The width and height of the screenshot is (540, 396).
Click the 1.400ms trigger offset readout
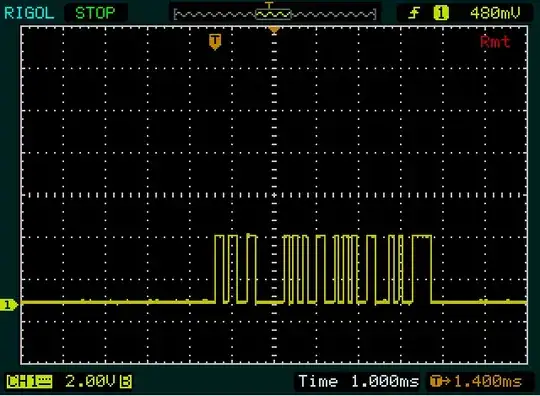488,382
